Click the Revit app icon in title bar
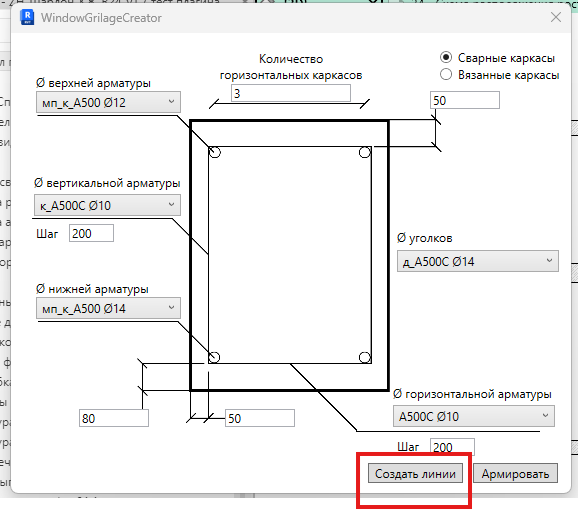The height and width of the screenshot is (510, 578). pos(27,17)
